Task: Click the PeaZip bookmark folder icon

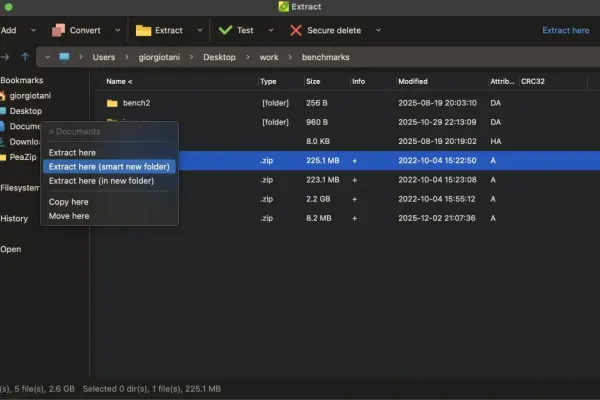Action: pyautogui.click(x=3, y=157)
